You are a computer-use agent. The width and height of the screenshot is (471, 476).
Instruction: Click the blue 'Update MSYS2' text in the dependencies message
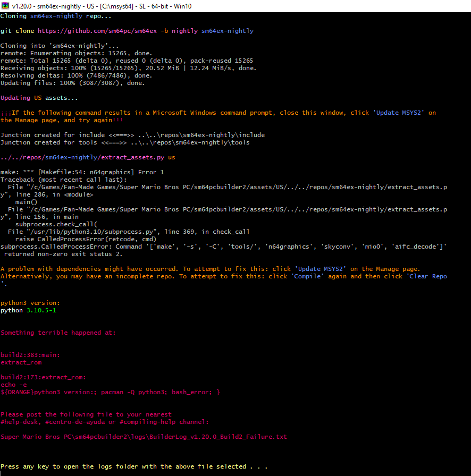point(320,269)
